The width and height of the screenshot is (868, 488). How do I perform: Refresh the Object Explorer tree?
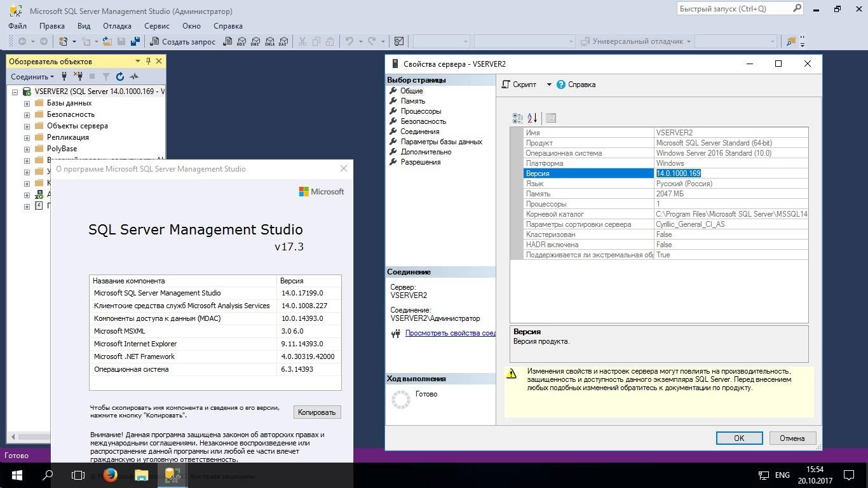click(x=120, y=76)
